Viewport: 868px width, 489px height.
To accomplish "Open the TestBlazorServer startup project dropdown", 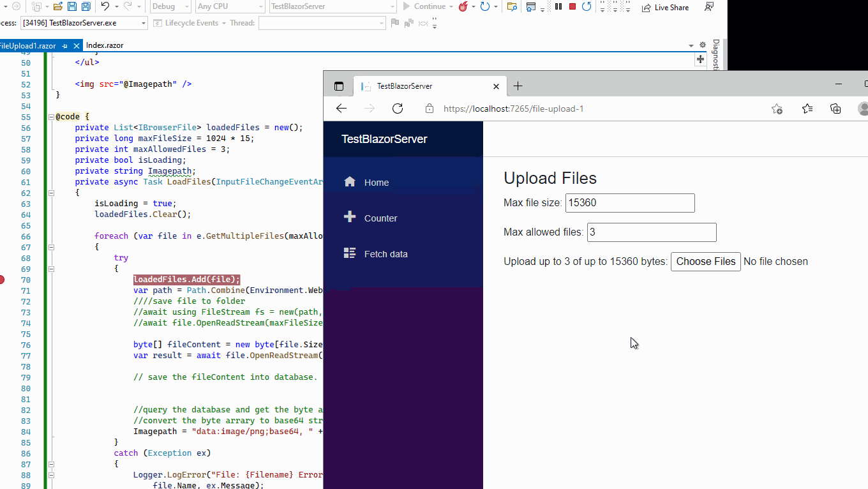I will tap(333, 6).
